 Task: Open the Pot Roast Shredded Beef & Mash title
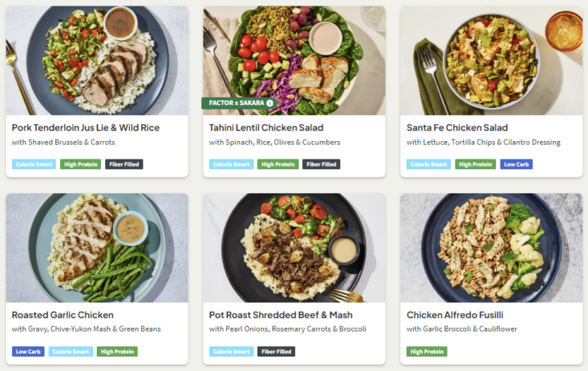tap(281, 315)
